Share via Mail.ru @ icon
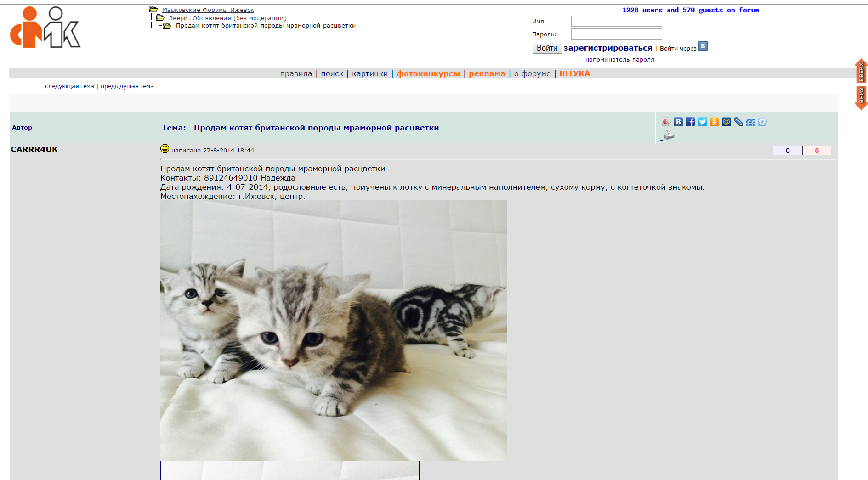The height and width of the screenshot is (480, 868). coord(726,122)
